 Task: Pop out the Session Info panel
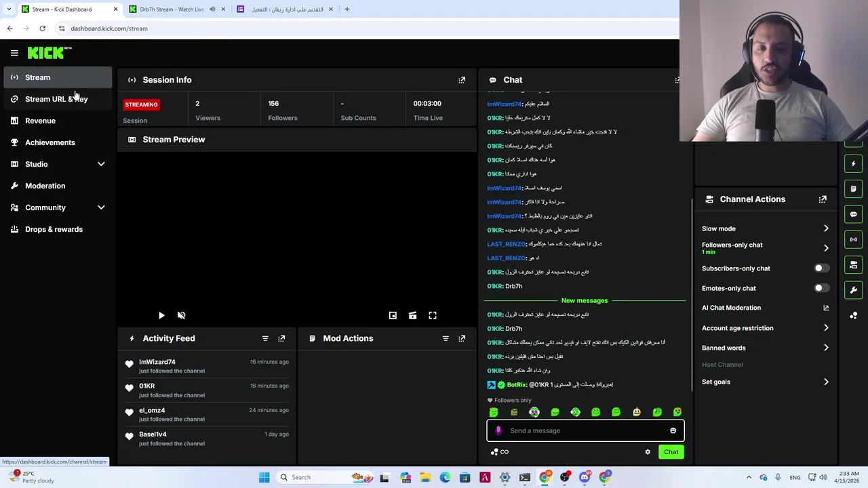tap(462, 80)
